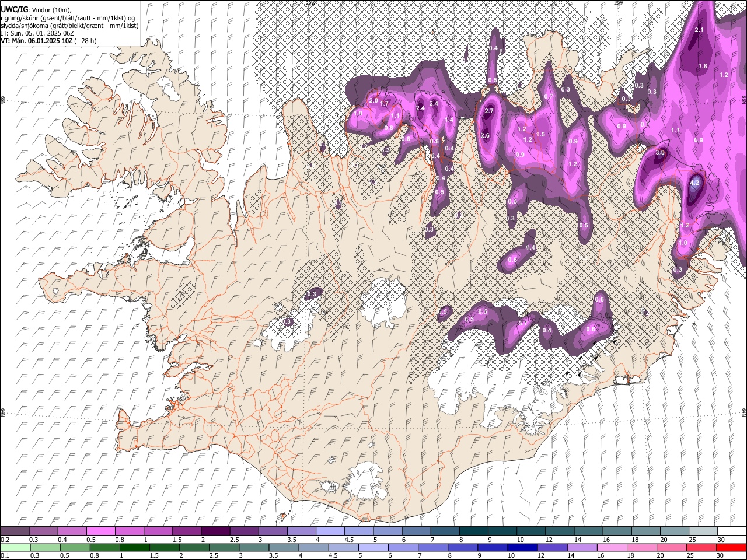747x560 pixels.
Task: Click the light gray 25–30 swatch in upper legend
Action: 703,531
